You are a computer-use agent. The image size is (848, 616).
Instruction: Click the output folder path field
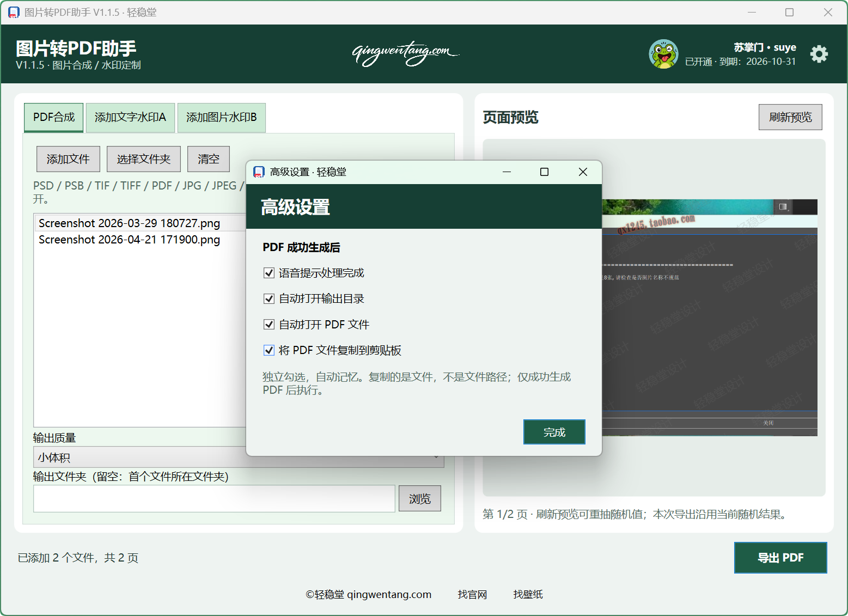click(x=214, y=499)
